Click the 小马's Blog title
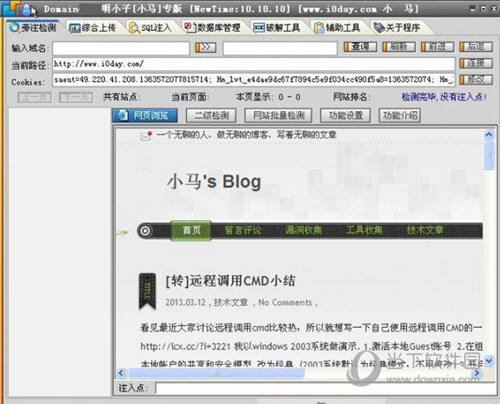This screenshot has width=500, height=404. [214, 182]
